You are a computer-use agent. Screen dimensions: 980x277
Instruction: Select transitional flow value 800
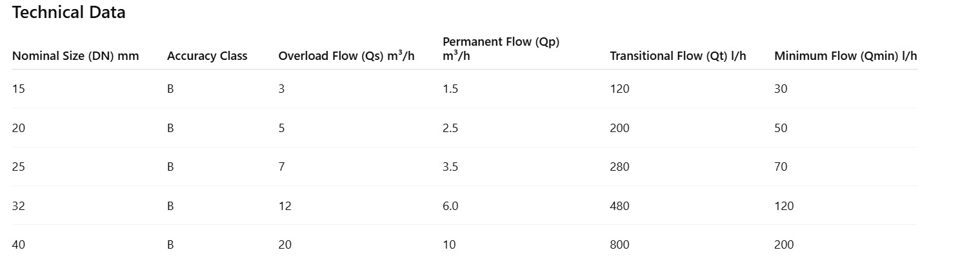coord(619,245)
